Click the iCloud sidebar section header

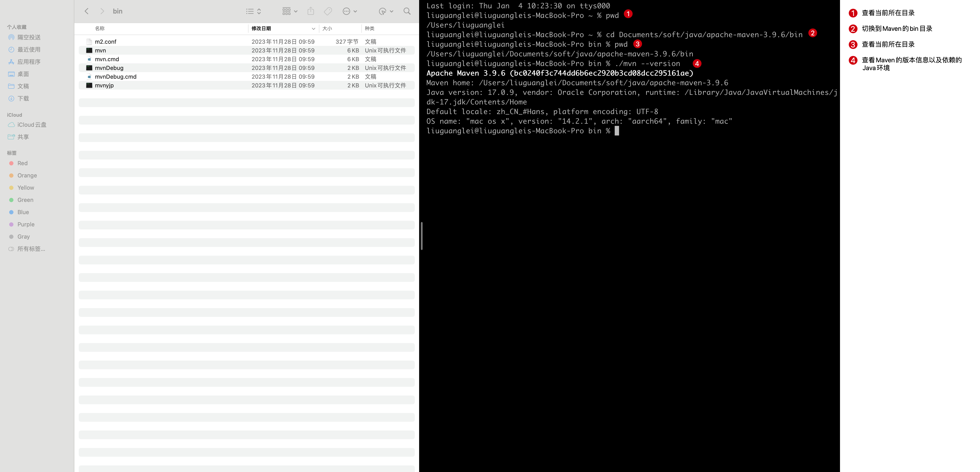tap(14, 115)
